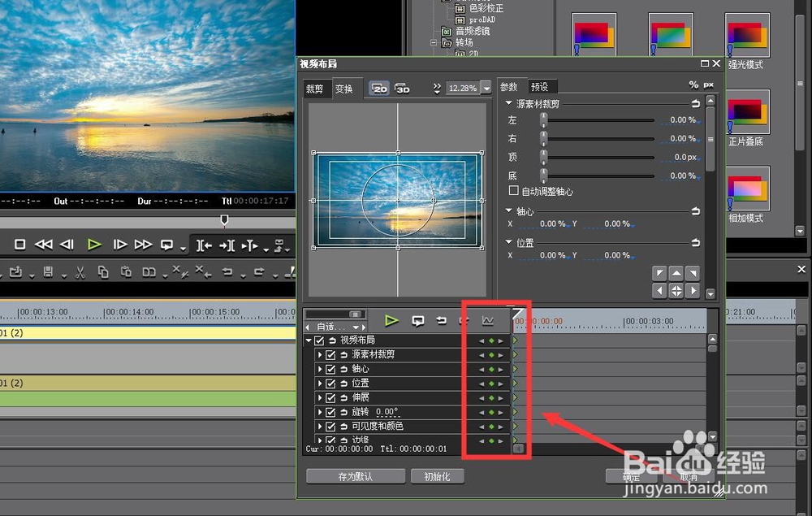Reset the 轴心 parameters section
Viewport: 812px width, 516px height.
click(x=696, y=211)
